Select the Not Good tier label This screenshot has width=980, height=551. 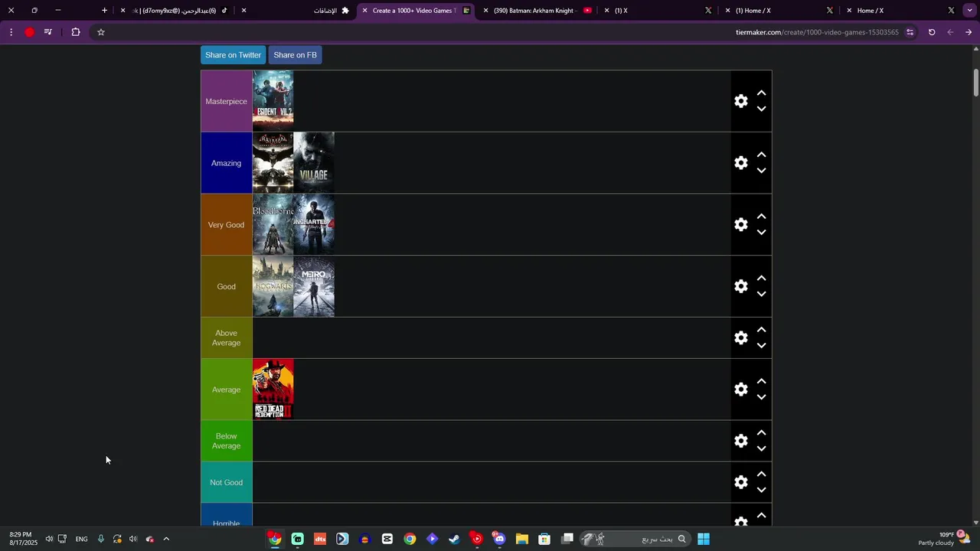(x=227, y=482)
